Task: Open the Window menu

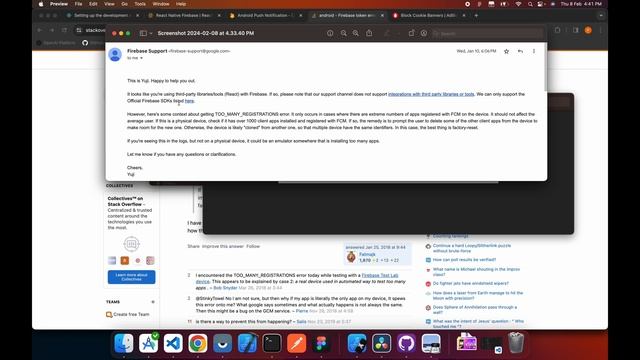Action: tap(161, 4)
